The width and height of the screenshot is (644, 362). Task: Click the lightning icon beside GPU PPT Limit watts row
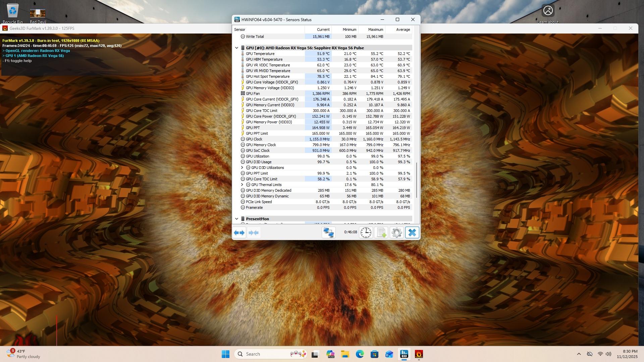243,133
